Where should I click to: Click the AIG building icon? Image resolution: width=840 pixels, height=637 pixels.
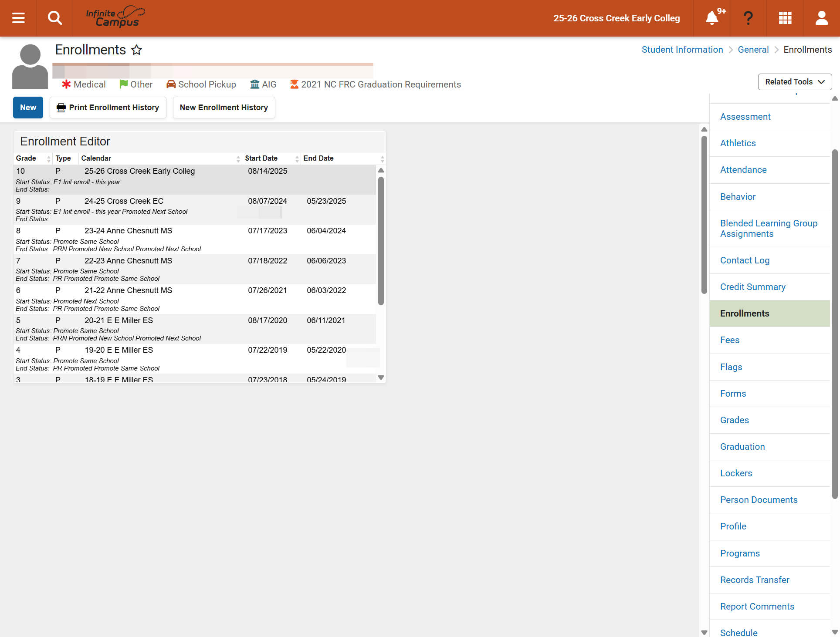tap(255, 84)
